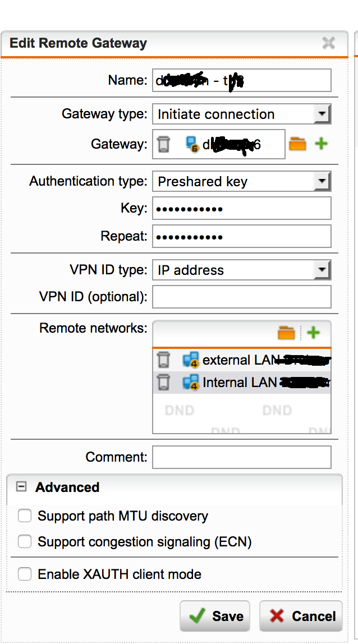Click the Internal LAN network object icon

click(191, 383)
